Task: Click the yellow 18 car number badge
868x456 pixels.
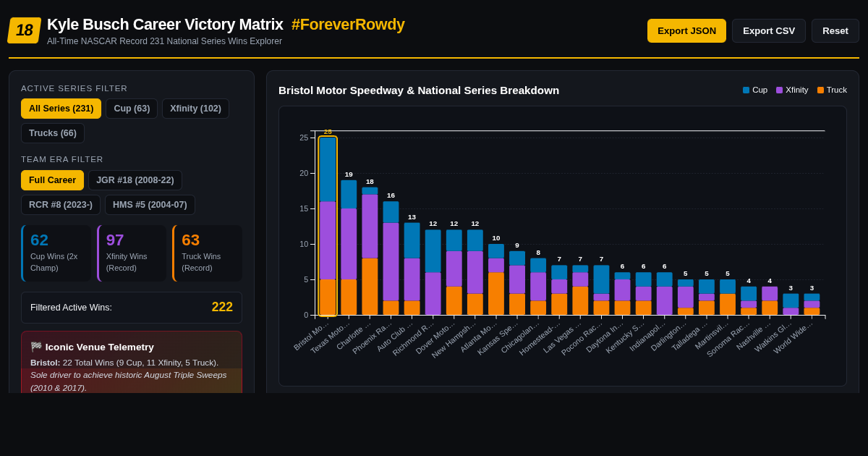Action: 25,30
